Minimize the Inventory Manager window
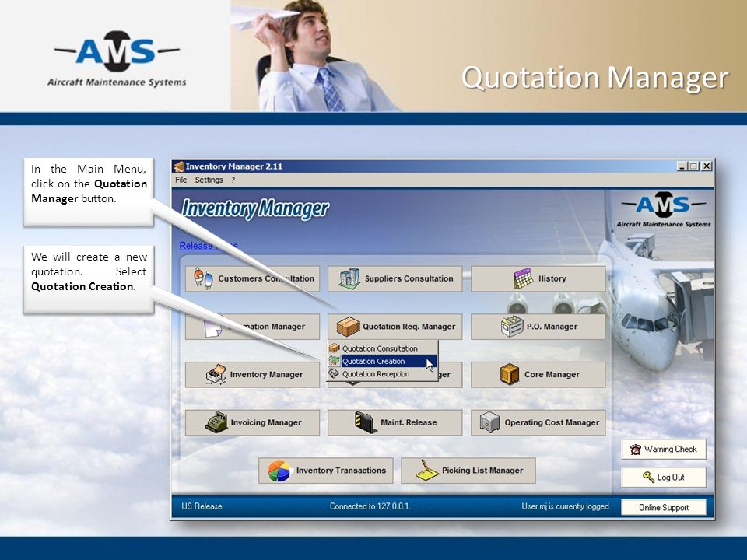The image size is (747, 560). 682,166
